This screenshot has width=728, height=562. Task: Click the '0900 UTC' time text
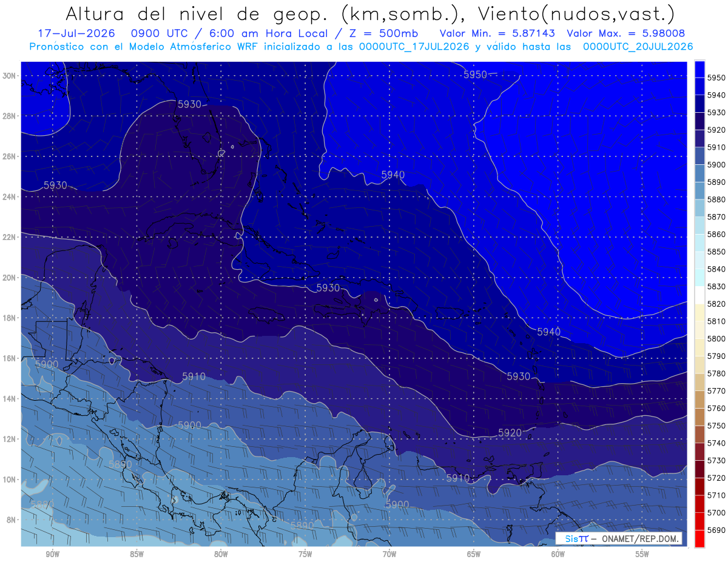point(161,33)
